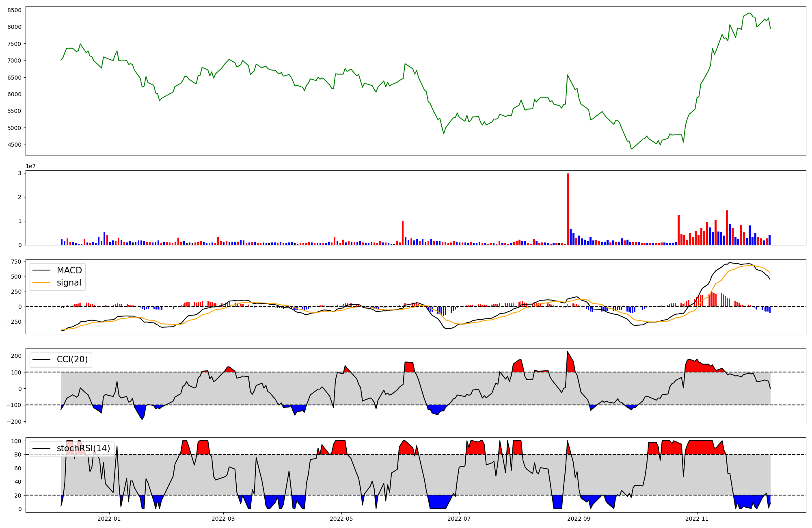Click the 1e7 volume scale label
Viewport: 812px width, 528px height.
tap(30, 167)
